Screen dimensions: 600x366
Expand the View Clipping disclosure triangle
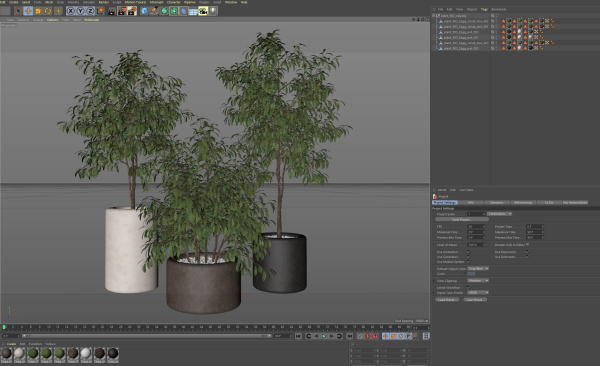[x=434, y=281]
